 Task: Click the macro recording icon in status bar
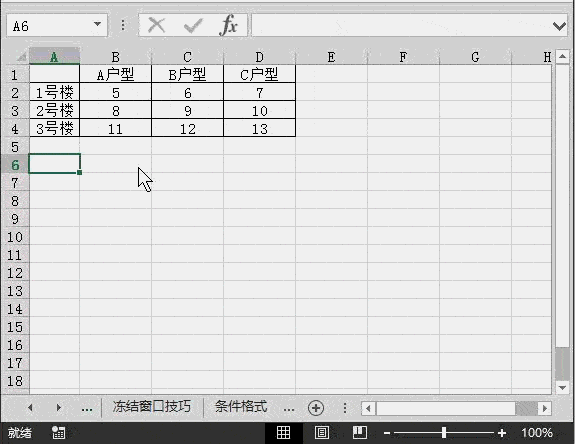(58, 433)
